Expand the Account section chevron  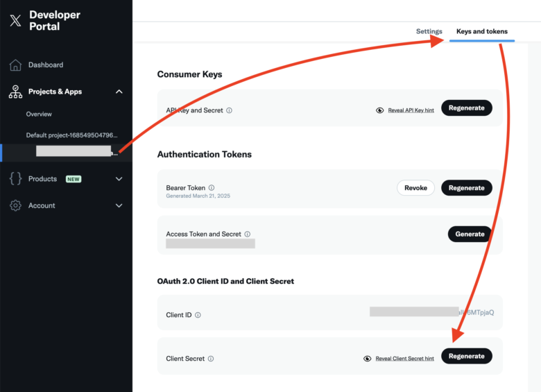click(x=119, y=205)
